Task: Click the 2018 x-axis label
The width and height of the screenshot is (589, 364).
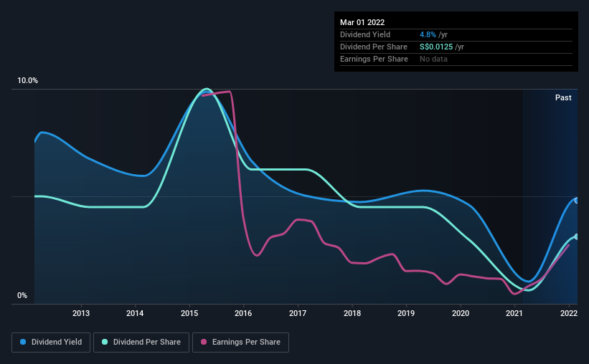Action: pos(352,313)
